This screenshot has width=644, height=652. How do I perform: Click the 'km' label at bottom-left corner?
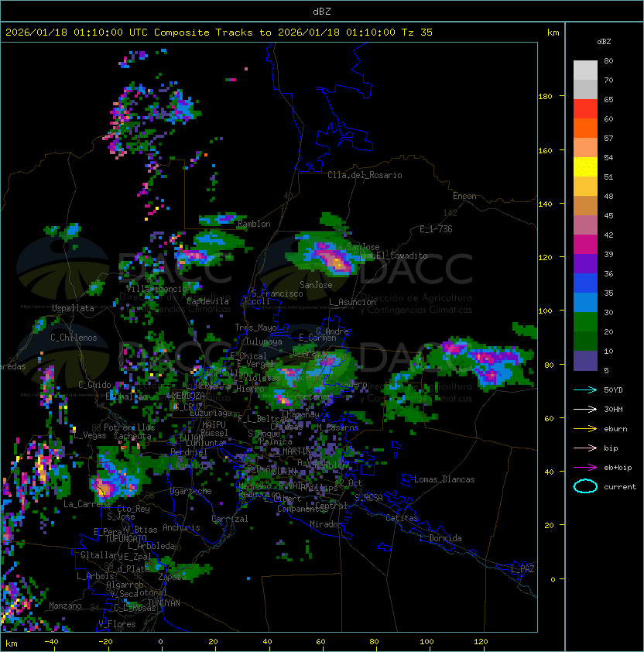(12, 643)
